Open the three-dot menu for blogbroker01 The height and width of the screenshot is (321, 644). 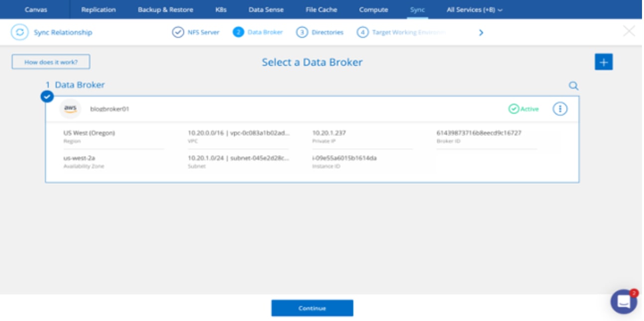tap(560, 109)
